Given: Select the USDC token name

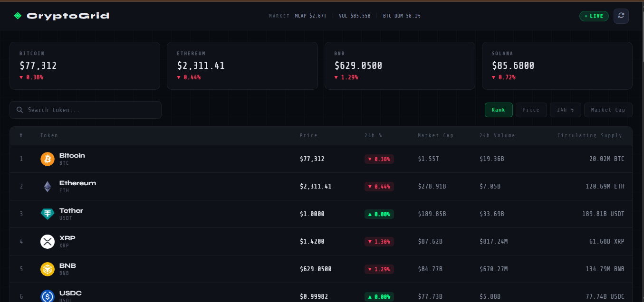Looking at the screenshot, I should (x=70, y=293).
